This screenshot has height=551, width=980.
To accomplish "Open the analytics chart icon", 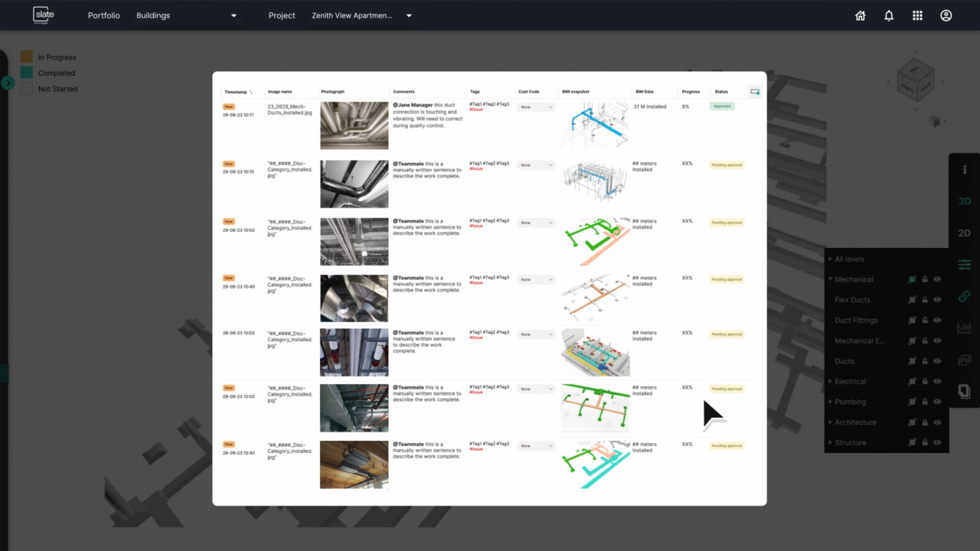I will pos(964,328).
